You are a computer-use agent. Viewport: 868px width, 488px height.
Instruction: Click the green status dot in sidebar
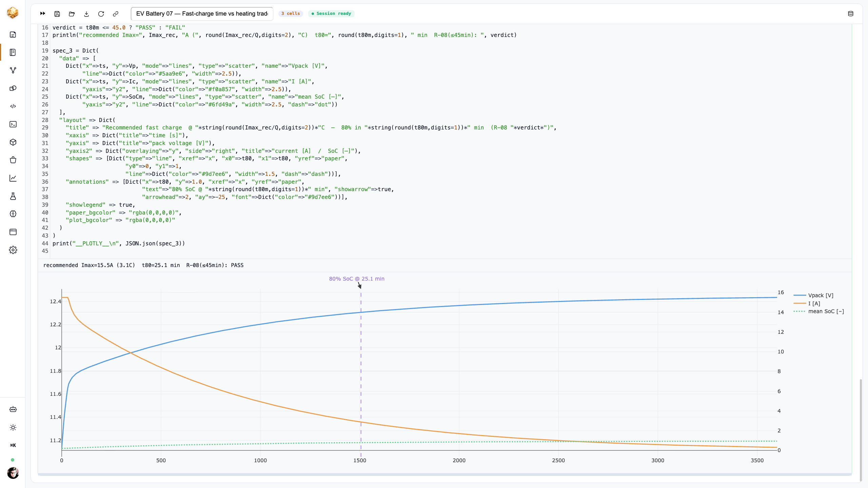13,460
